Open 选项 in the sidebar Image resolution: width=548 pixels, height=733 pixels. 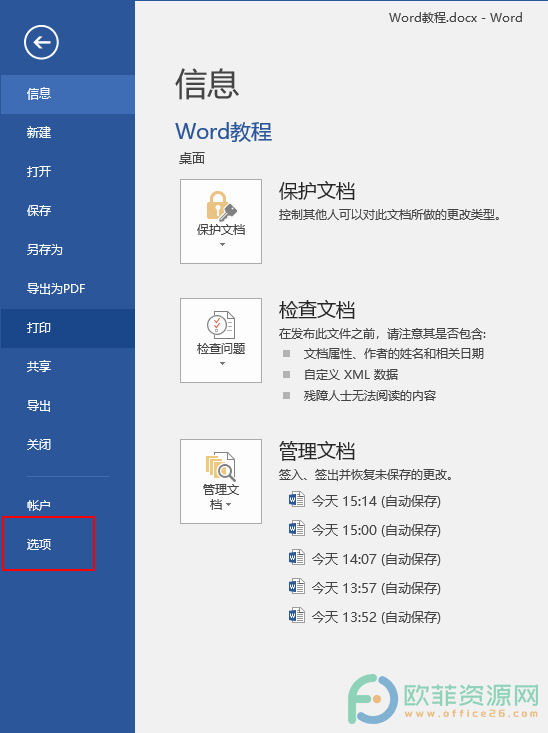tap(68, 544)
